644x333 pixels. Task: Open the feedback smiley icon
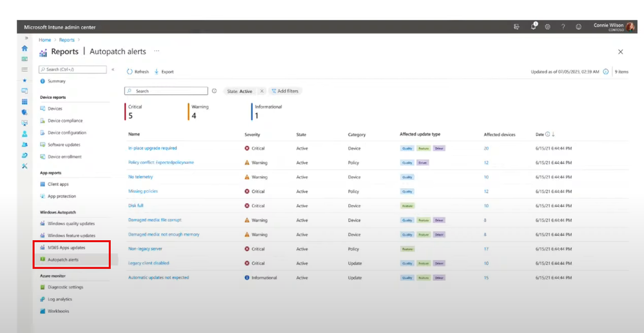tap(579, 26)
